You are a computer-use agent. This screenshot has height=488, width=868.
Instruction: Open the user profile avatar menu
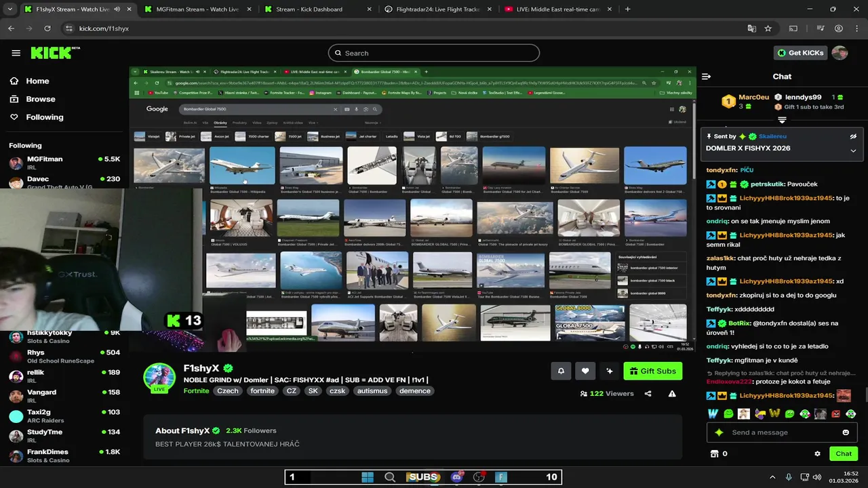coord(840,53)
